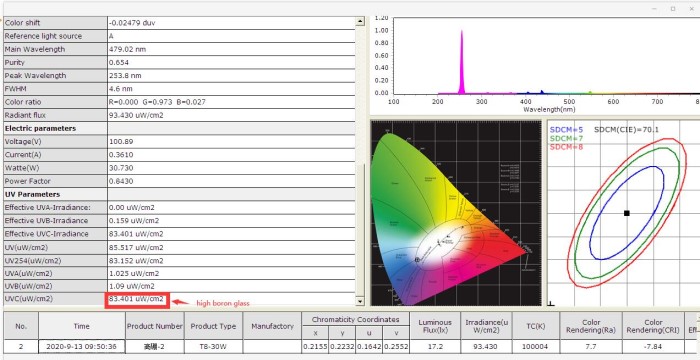Screen dimensions: 700x360
Task: Click the u coordinate cell 0.1642
Action: pyautogui.click(x=369, y=347)
